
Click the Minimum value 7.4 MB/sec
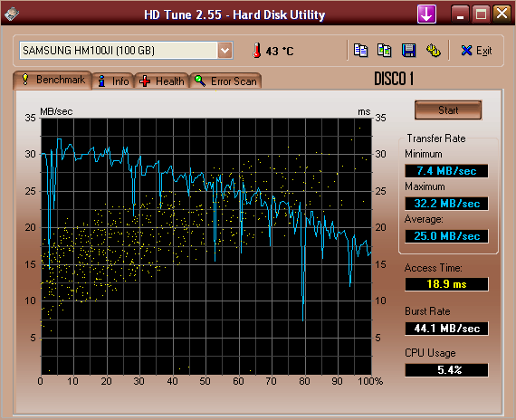[x=446, y=171]
